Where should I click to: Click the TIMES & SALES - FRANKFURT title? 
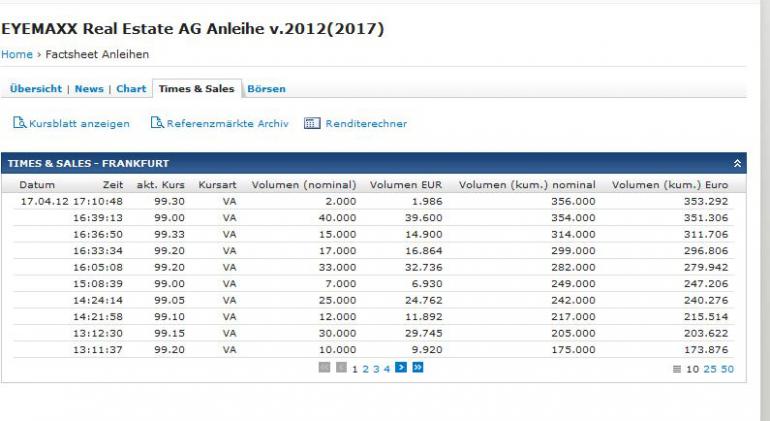(x=88, y=164)
